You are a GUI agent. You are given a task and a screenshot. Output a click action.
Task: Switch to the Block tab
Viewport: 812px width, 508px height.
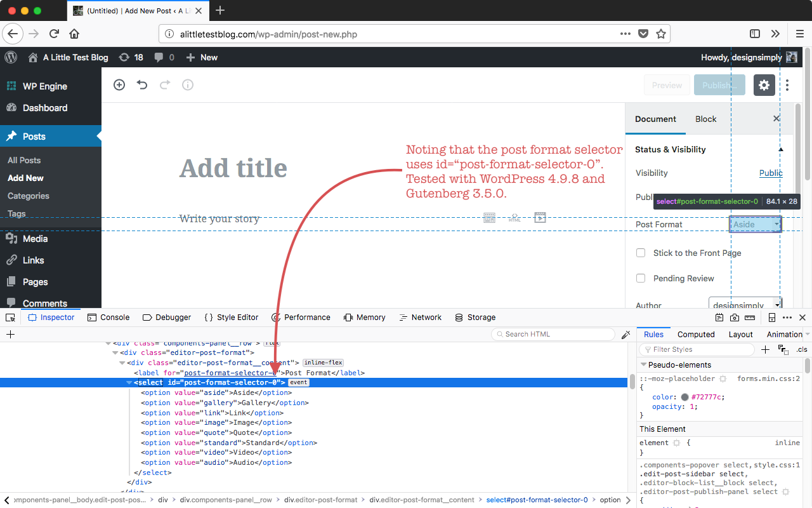705,119
